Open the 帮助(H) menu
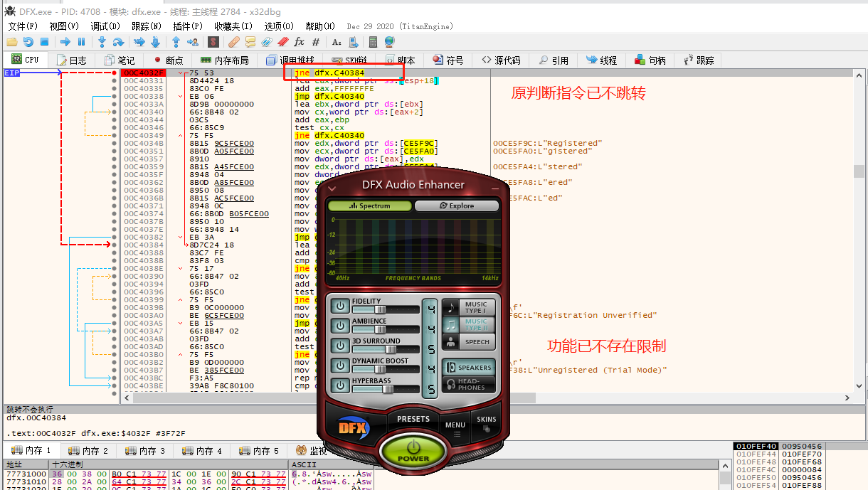The width and height of the screenshot is (868, 490). pyautogui.click(x=319, y=26)
